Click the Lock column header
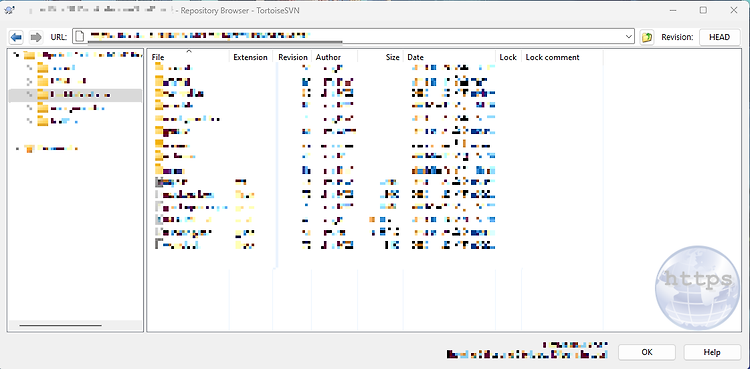This screenshot has width=750, height=369. (x=508, y=57)
